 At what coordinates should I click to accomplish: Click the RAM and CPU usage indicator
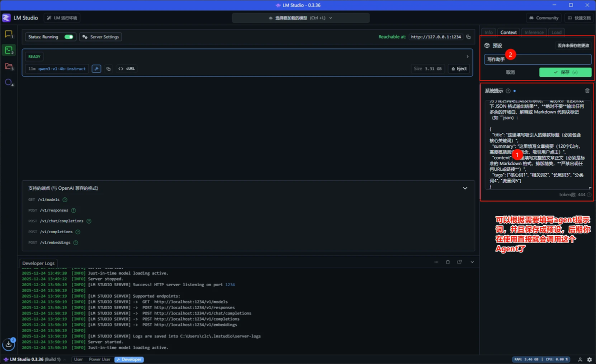(541, 360)
